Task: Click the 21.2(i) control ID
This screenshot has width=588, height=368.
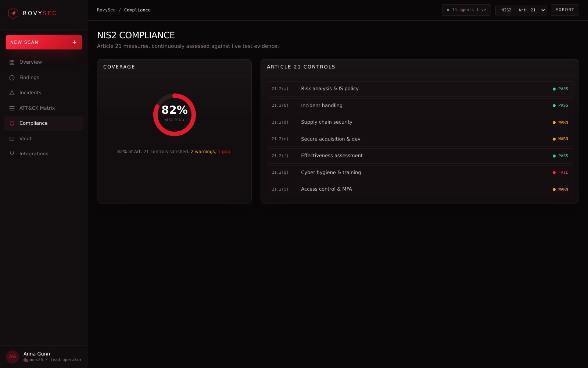Action: pyautogui.click(x=280, y=190)
